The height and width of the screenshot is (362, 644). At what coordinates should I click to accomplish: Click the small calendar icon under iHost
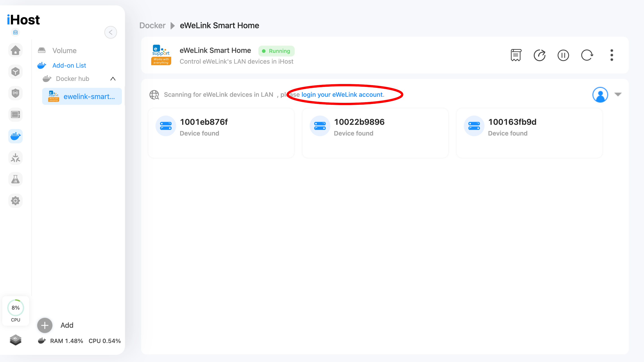15,32
